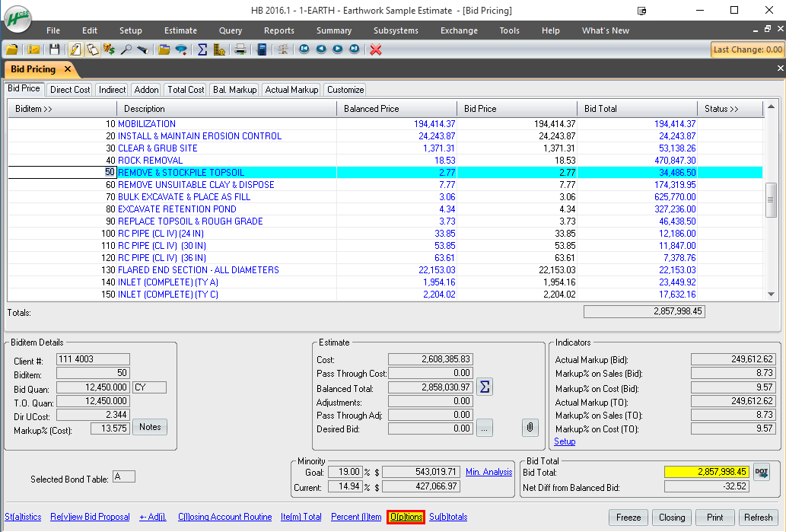The image size is (786, 532).
Task: Click the copy pages toolbar icon
Action: pos(92,49)
